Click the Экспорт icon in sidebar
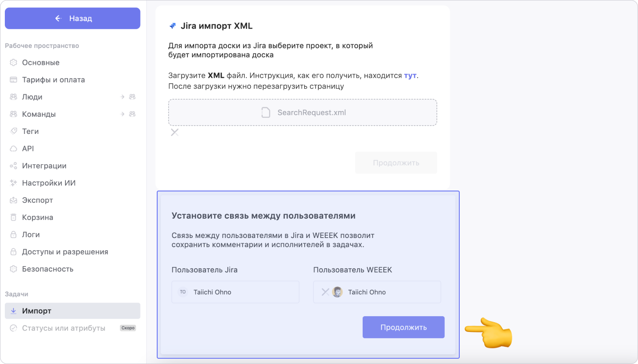This screenshot has width=638, height=364. 14,200
